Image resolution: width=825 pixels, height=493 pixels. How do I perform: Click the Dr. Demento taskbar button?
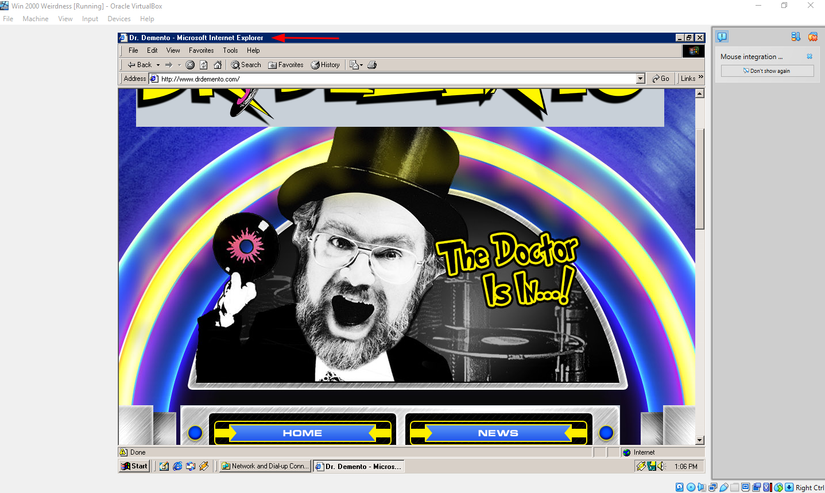(x=358, y=466)
